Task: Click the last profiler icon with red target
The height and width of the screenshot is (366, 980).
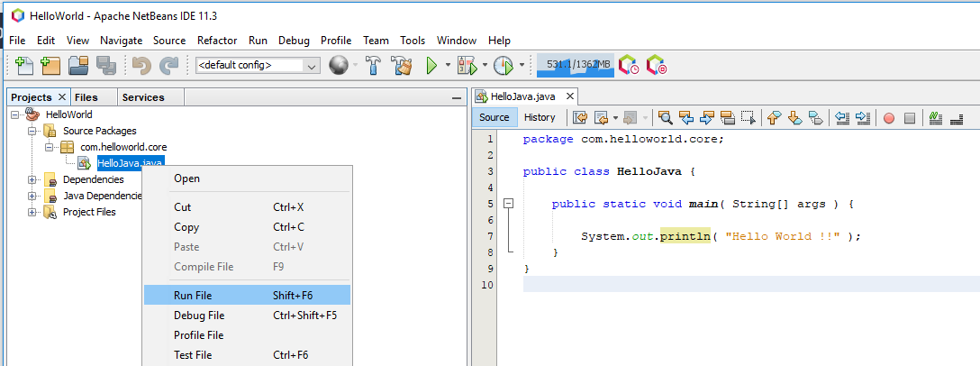Action: 657,65
